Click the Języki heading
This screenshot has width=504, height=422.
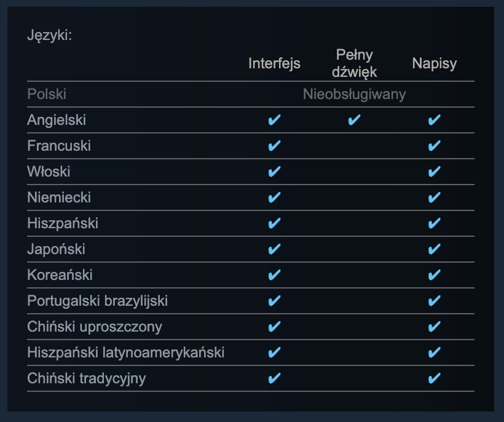coord(50,34)
